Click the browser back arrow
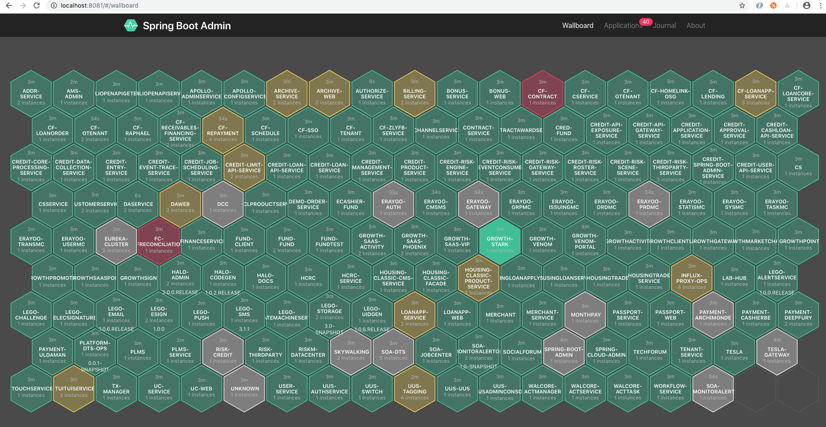The image size is (826, 427). click(8, 6)
